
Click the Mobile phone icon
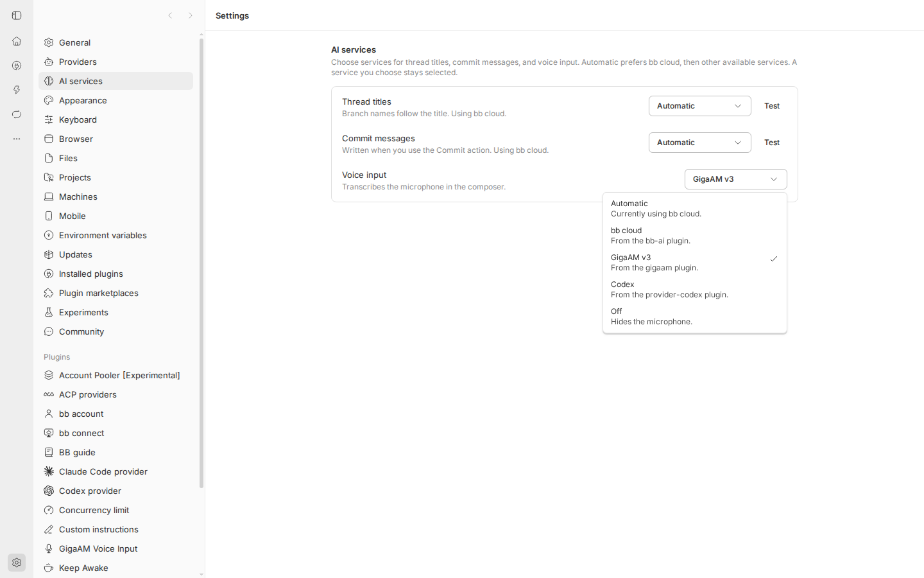click(49, 216)
